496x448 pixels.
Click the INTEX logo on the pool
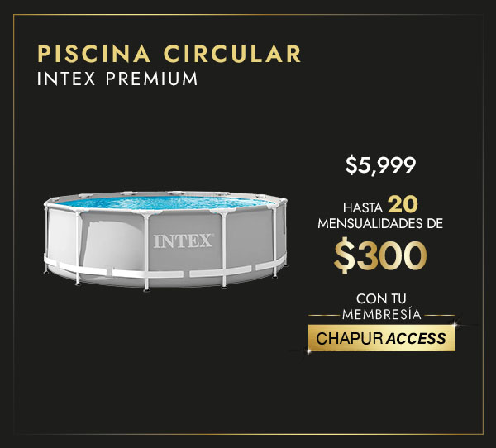coord(184,241)
